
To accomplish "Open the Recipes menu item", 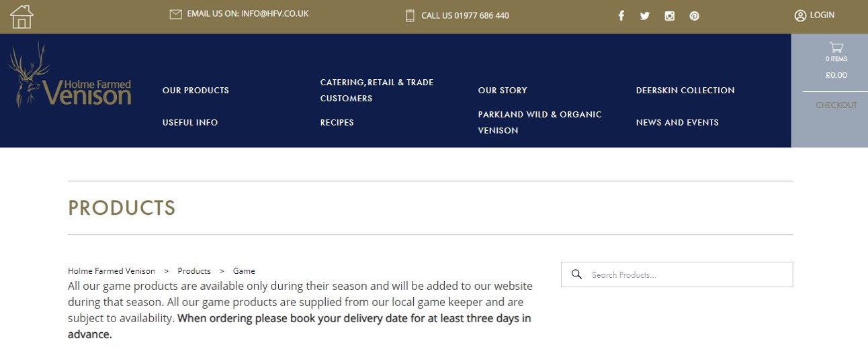I will point(337,123).
